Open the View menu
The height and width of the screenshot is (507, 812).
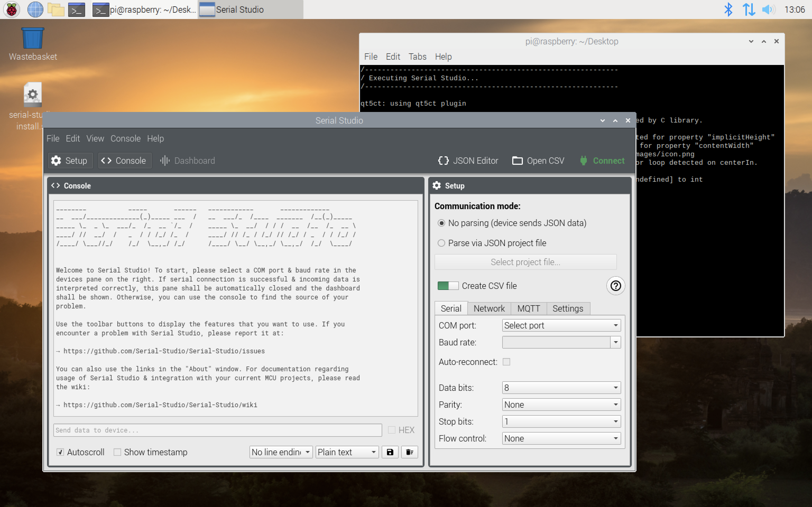point(95,138)
